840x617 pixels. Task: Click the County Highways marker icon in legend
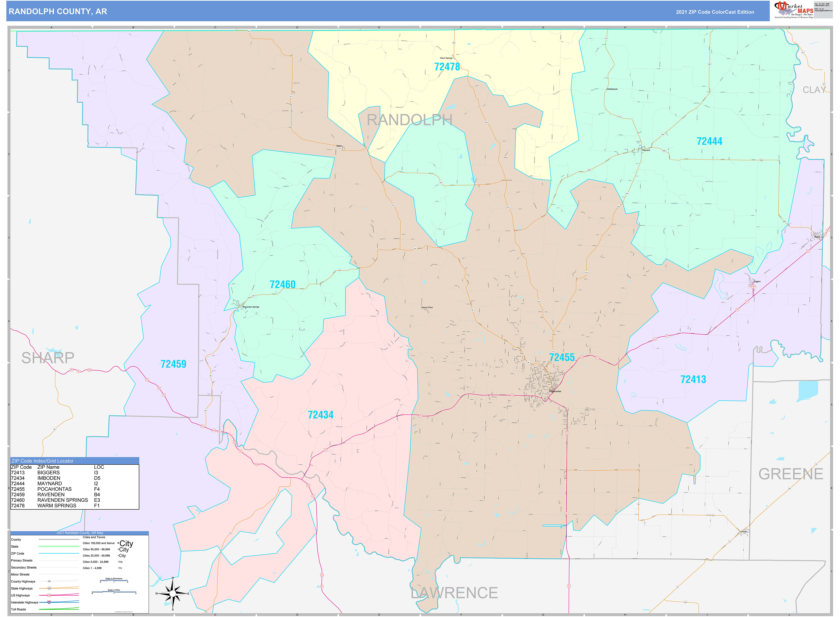(49, 581)
